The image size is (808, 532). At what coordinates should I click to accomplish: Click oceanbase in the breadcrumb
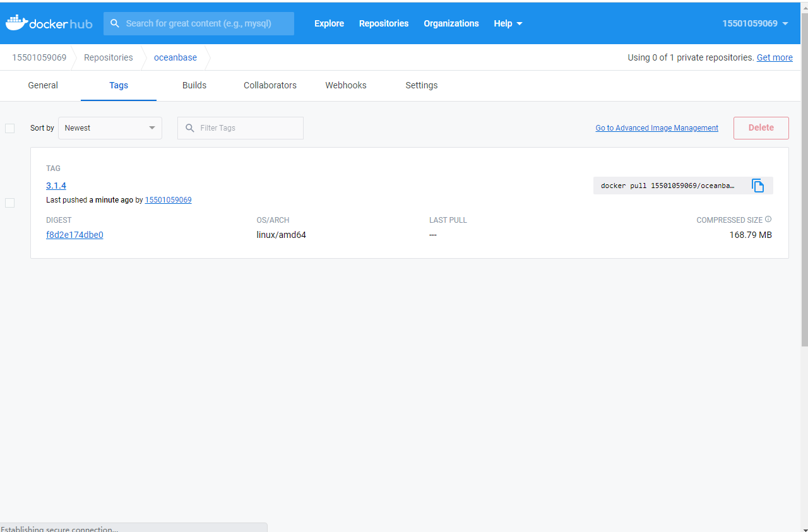coord(175,57)
